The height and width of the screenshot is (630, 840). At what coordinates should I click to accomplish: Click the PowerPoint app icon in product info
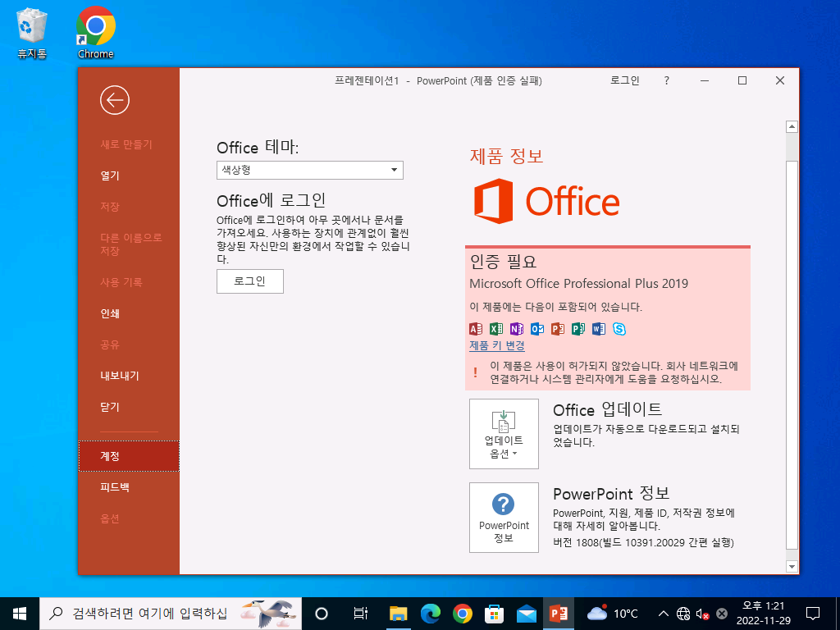click(x=558, y=328)
